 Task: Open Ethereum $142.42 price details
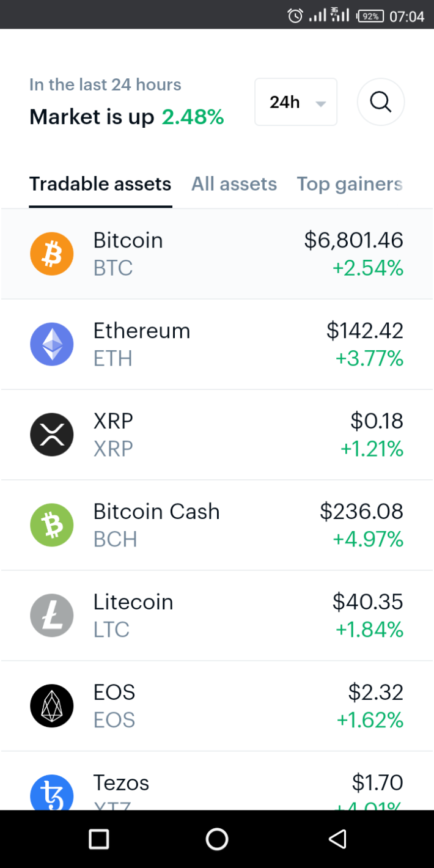(365, 331)
